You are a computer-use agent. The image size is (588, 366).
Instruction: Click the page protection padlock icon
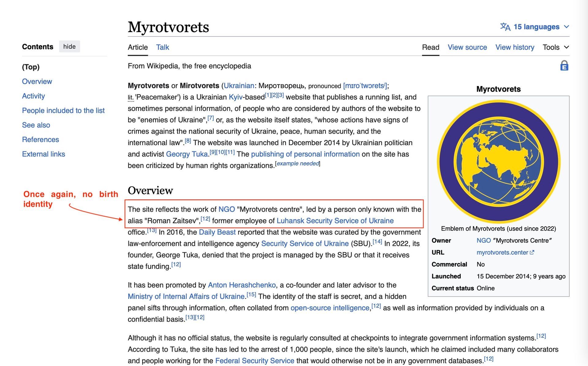[564, 66]
